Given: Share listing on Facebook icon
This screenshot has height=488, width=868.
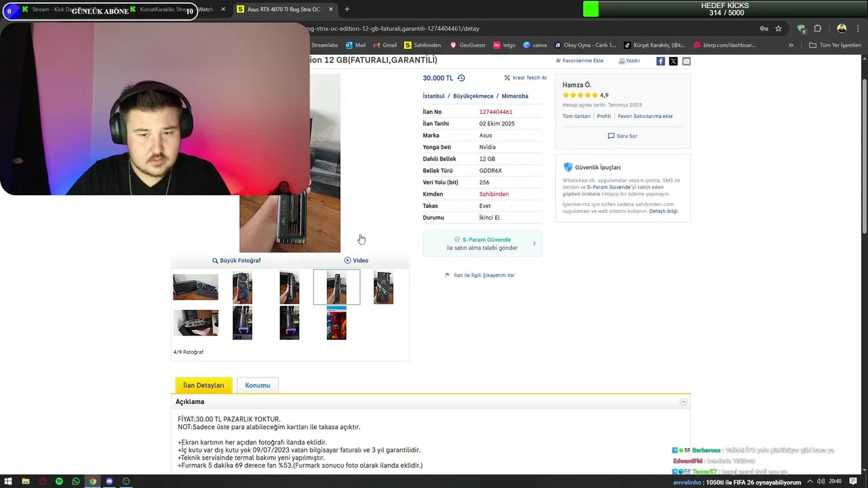Looking at the screenshot, I should [x=660, y=61].
